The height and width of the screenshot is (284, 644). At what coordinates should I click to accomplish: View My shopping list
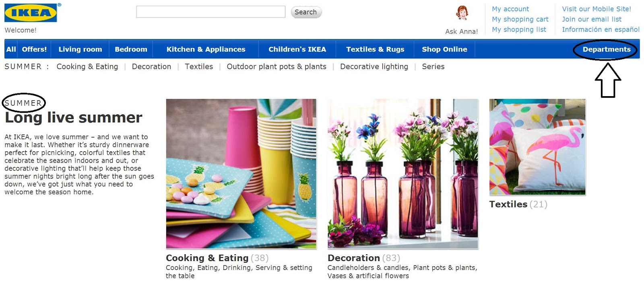point(519,29)
